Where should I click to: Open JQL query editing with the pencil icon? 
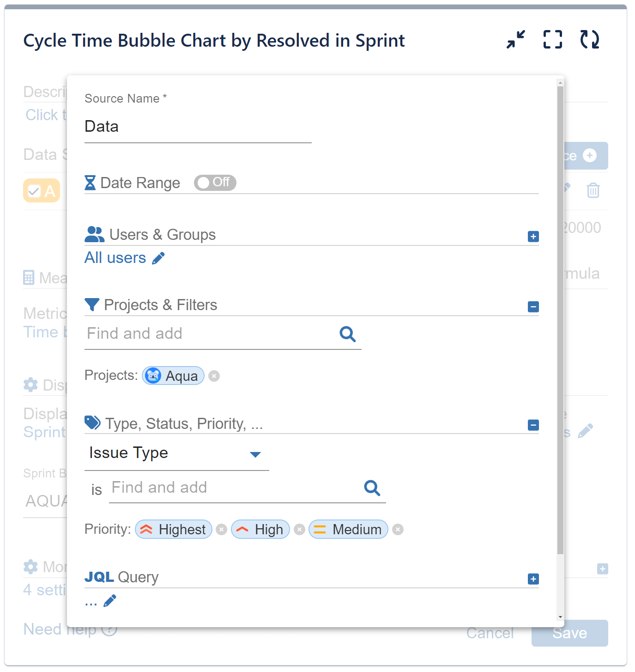109,600
